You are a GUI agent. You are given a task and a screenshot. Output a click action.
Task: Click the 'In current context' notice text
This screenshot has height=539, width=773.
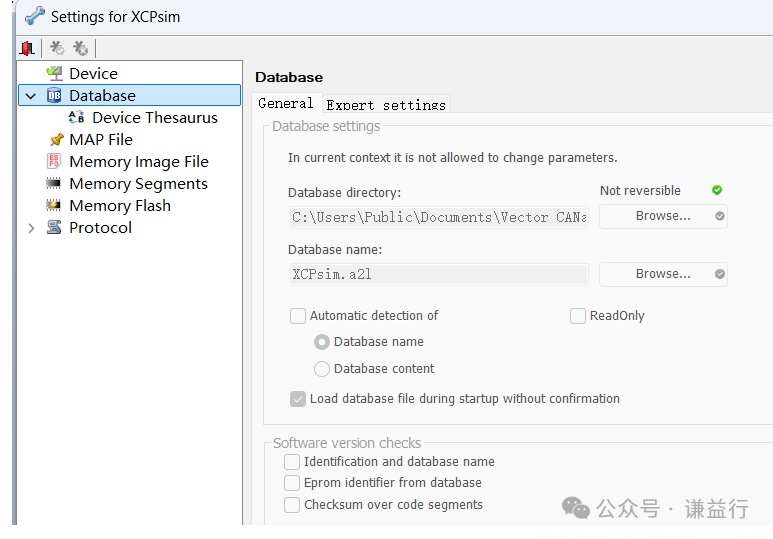(453, 158)
